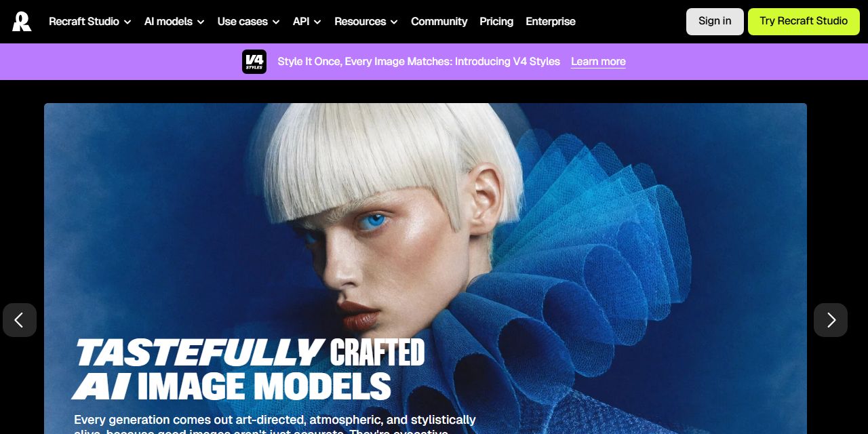Open the Community page
The height and width of the screenshot is (434, 868).
pos(439,22)
